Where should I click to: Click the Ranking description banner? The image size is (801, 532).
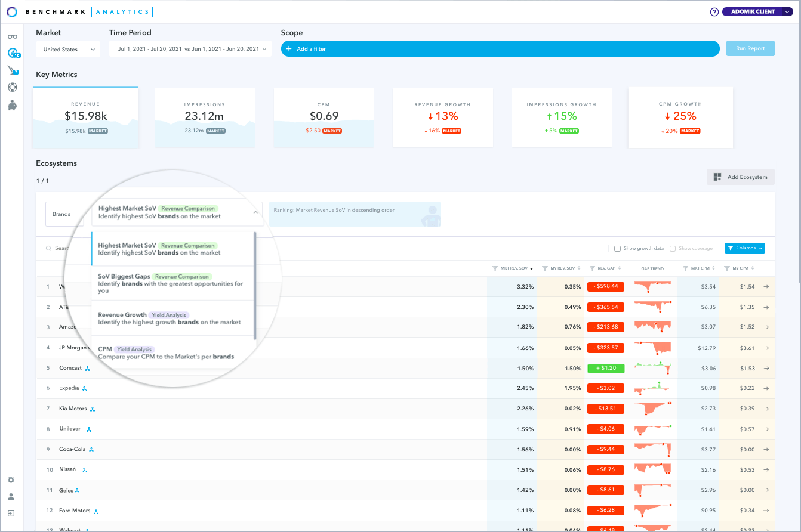355,214
